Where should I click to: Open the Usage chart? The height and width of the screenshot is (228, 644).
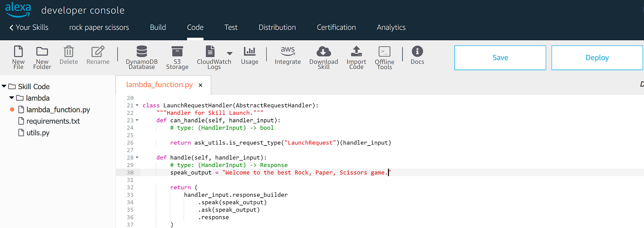250,55
